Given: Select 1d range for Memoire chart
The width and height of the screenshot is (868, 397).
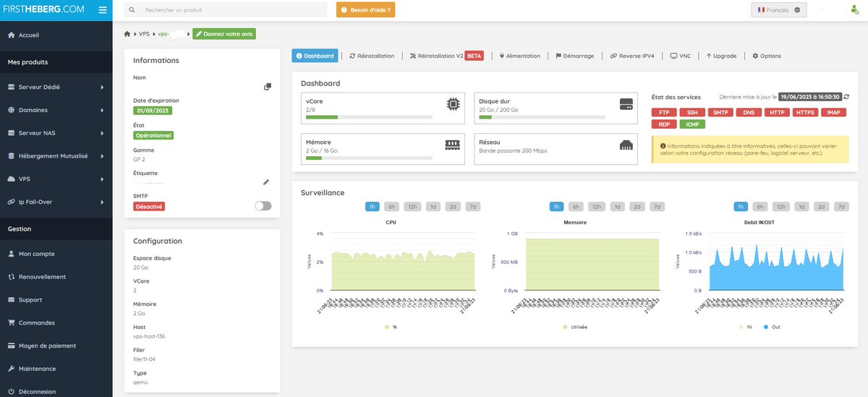Looking at the screenshot, I should [617, 207].
